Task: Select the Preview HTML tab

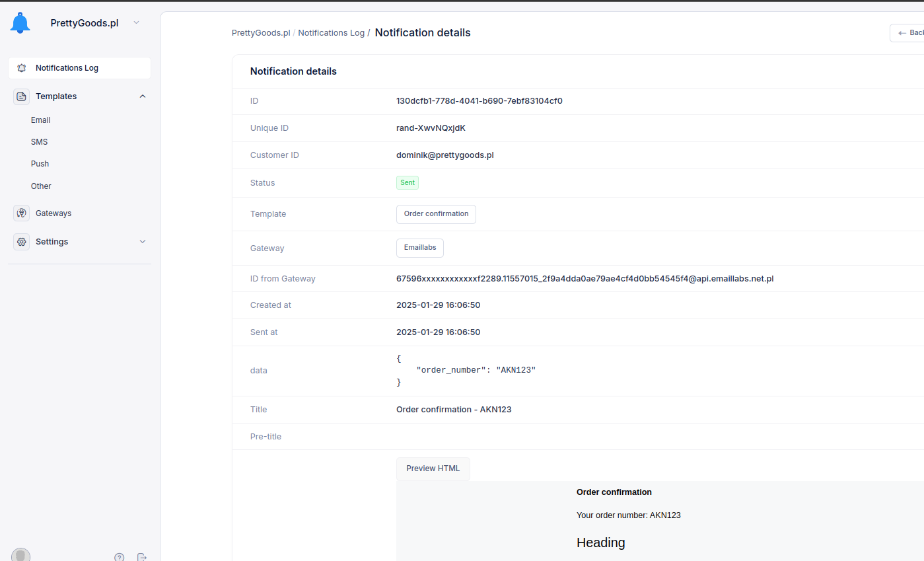Action: 433,468
